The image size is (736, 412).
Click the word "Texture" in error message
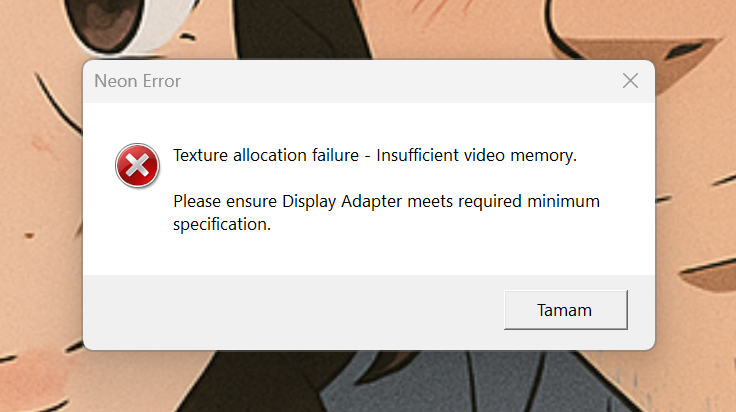201,155
